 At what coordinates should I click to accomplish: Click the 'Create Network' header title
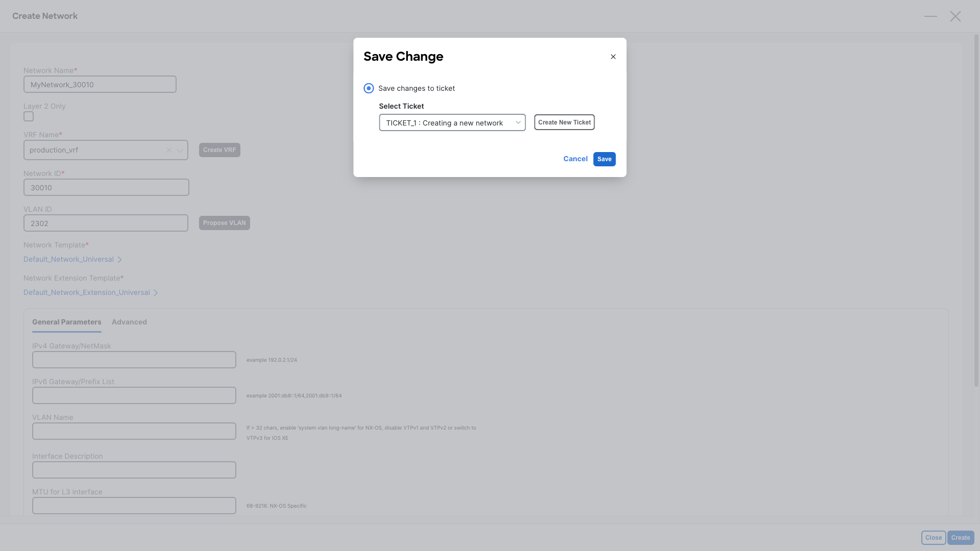45,16
